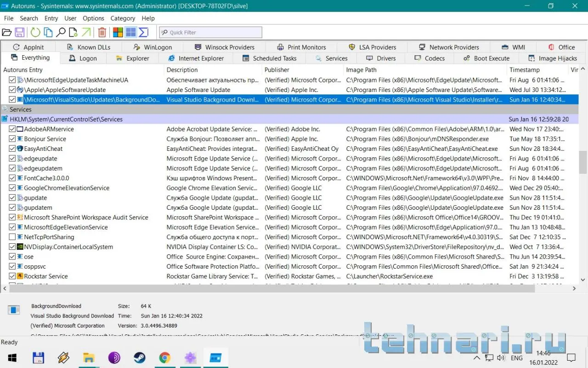Open the Category menu
588x368 pixels.
(x=123, y=18)
